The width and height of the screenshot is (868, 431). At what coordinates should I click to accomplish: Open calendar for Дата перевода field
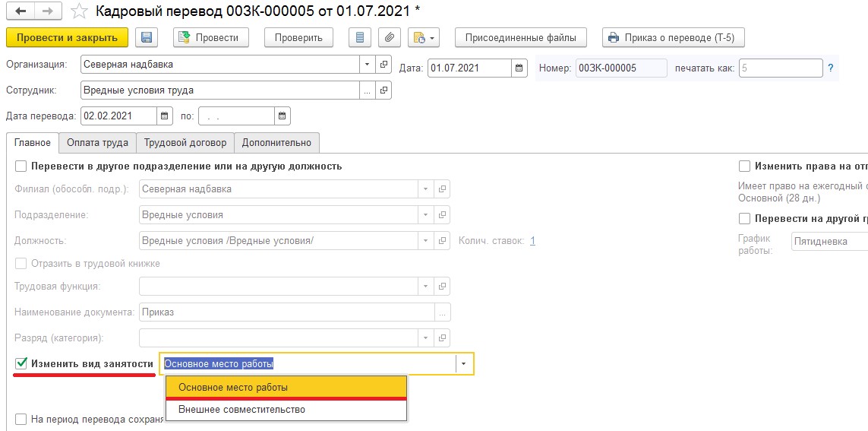tap(164, 116)
